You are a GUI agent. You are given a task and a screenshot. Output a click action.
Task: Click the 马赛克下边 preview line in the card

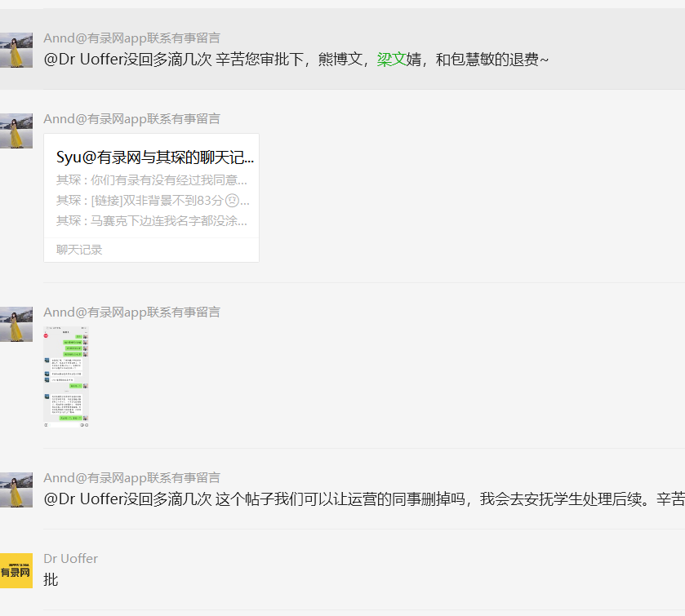[151, 221]
